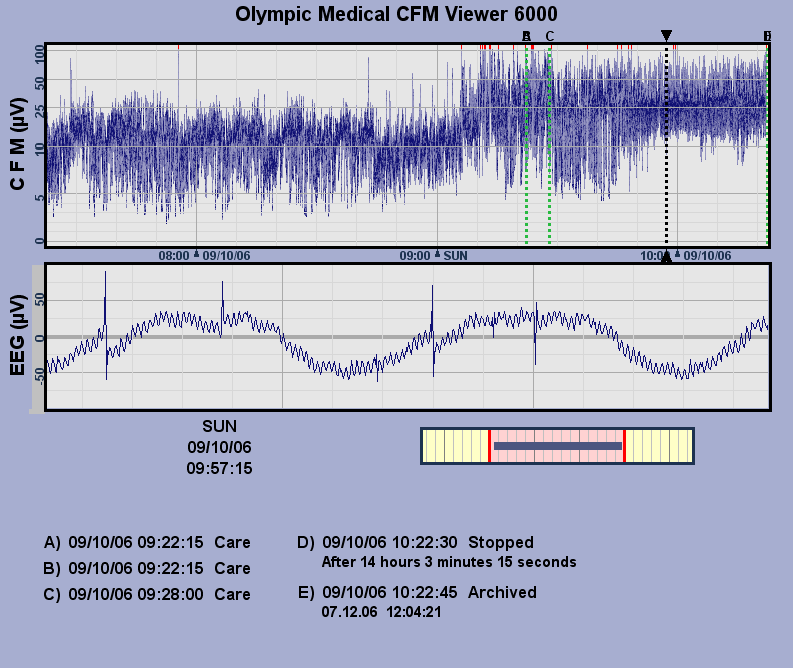Click the EEG (µV) axis label
This screenshot has height=668, width=793.
point(17,335)
